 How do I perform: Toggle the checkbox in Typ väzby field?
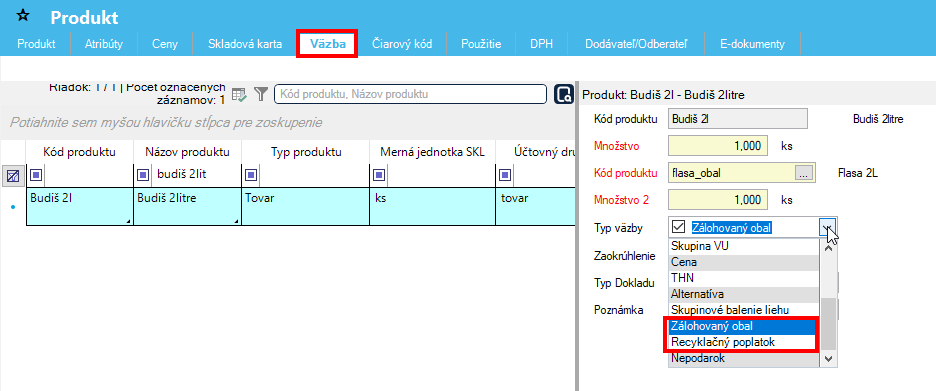678,227
